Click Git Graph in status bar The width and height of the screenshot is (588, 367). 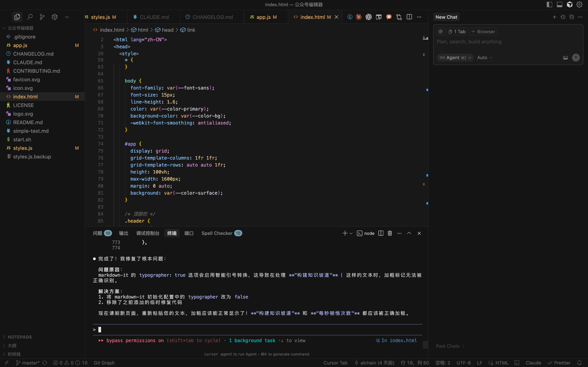tap(104, 363)
